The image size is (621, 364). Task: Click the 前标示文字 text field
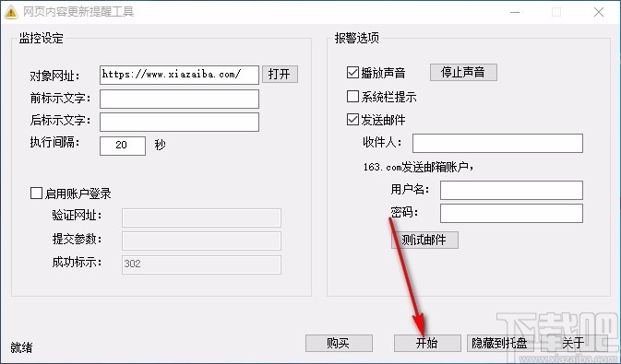tap(179, 99)
